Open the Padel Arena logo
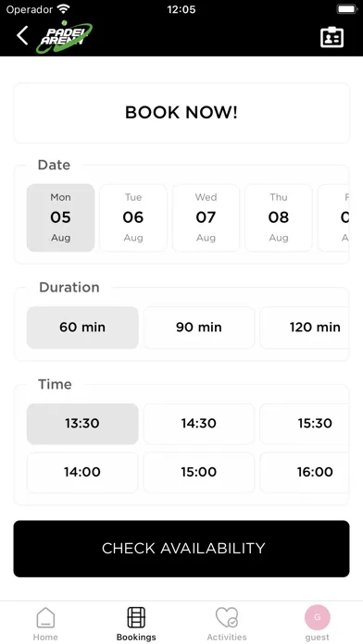The width and height of the screenshot is (363, 644). point(64,37)
